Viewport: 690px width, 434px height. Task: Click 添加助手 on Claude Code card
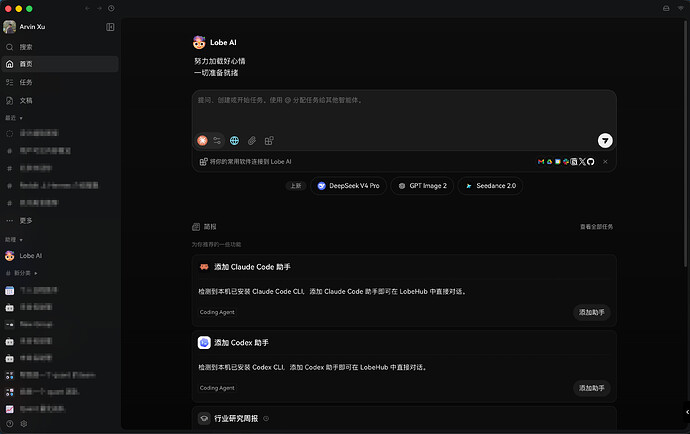pyautogui.click(x=591, y=312)
